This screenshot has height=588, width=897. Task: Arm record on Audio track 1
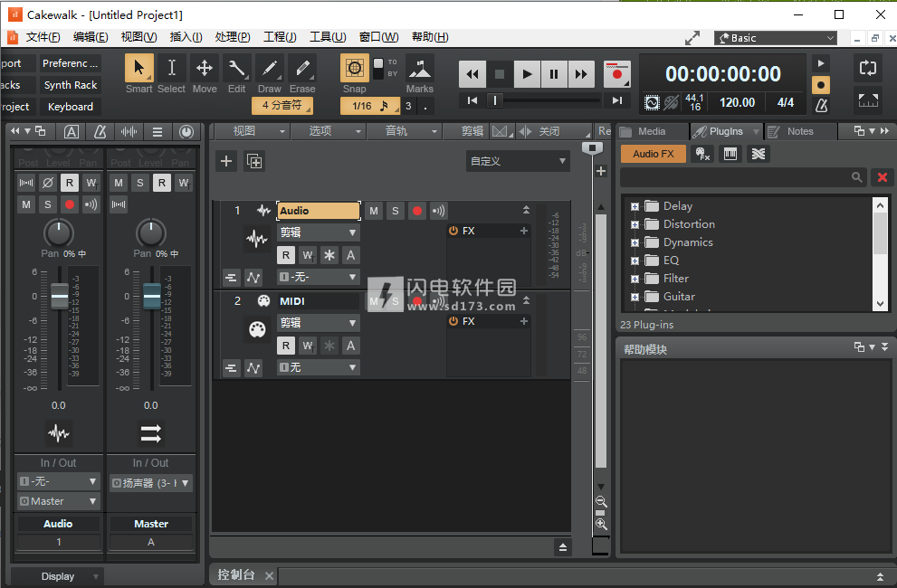click(x=417, y=211)
